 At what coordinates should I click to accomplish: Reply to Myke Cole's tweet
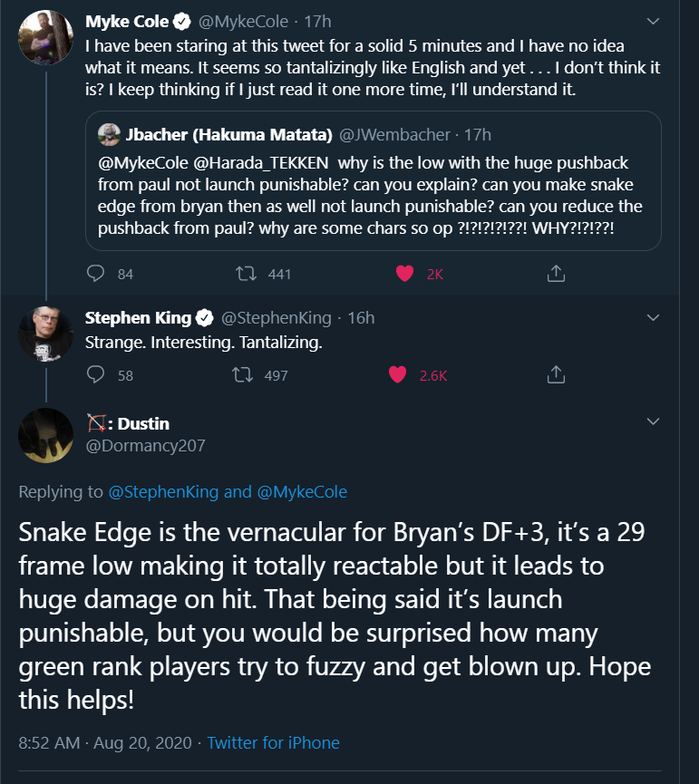(96, 273)
